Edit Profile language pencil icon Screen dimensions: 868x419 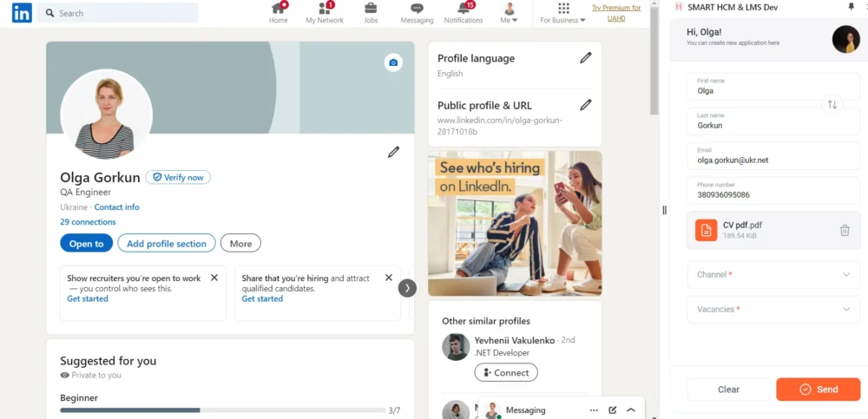[x=585, y=58]
